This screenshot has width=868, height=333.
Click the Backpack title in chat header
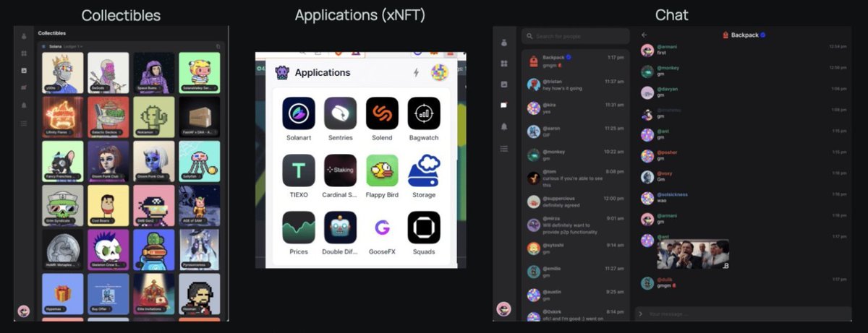coord(744,35)
